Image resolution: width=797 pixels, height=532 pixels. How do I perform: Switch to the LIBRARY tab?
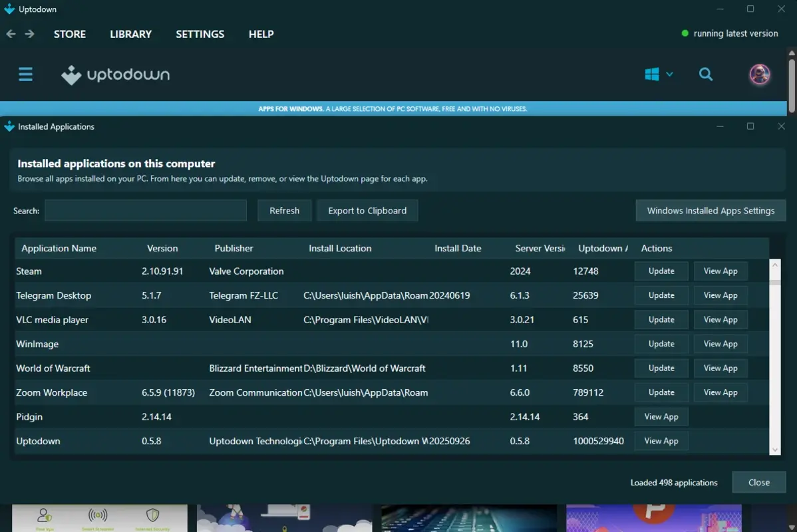click(130, 34)
